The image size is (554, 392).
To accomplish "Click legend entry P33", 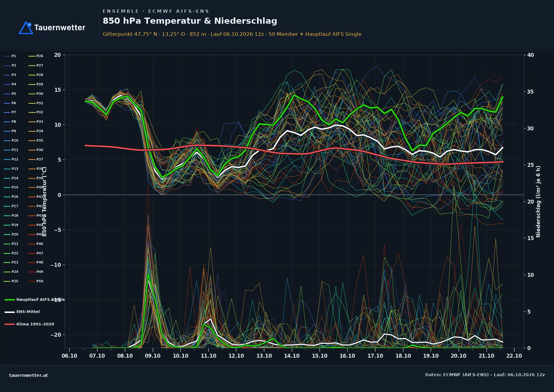I will click(36, 122).
